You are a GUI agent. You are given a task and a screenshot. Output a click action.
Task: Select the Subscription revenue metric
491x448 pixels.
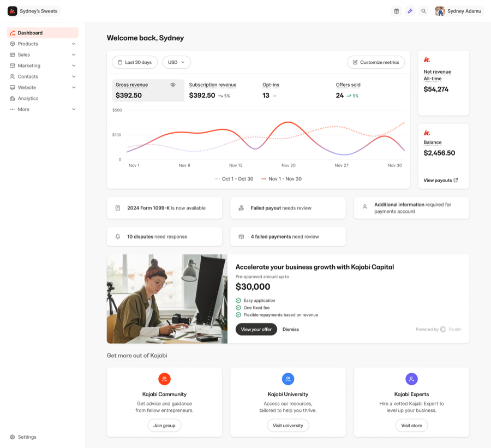pyautogui.click(x=221, y=90)
